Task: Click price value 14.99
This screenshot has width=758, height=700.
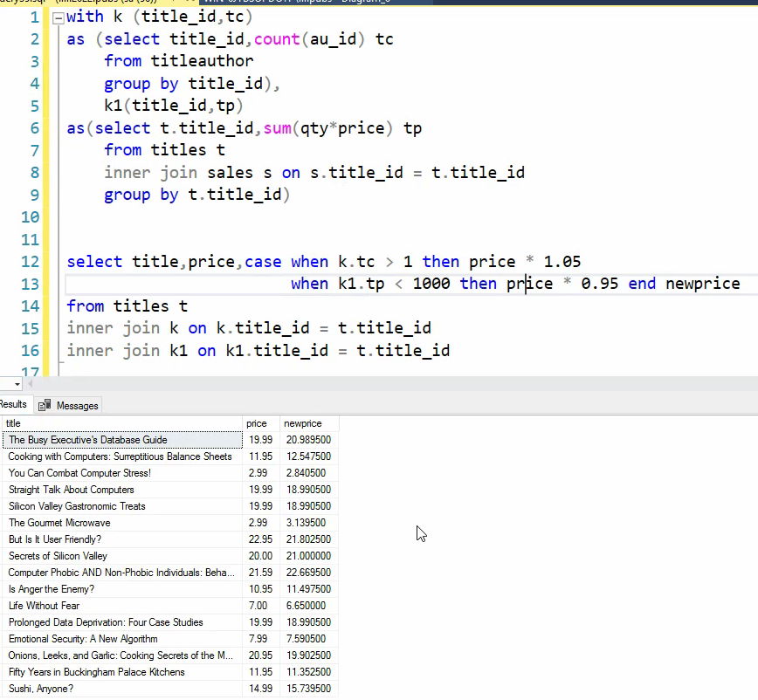Action: (261, 689)
